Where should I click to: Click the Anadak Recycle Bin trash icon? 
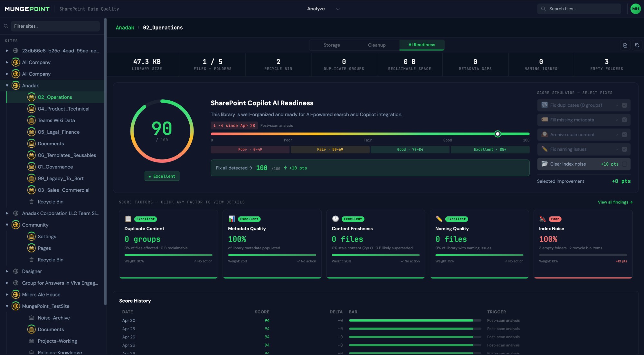pos(31,202)
